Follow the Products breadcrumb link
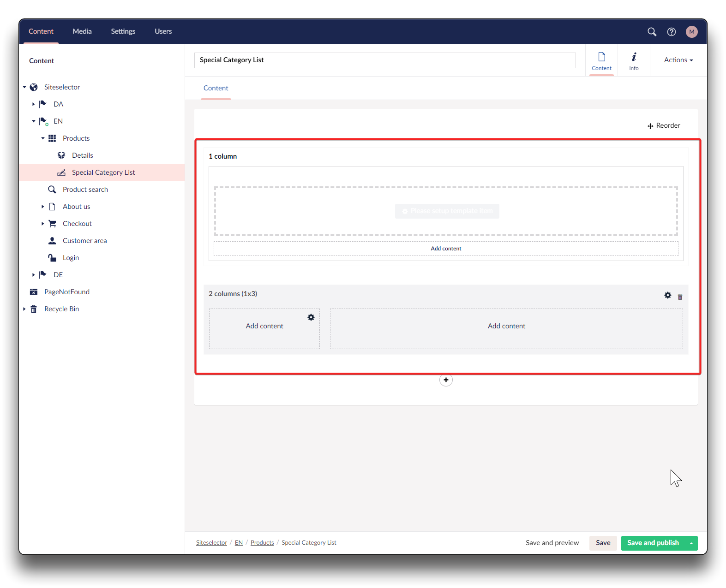This screenshot has height=588, width=726. pos(262,543)
